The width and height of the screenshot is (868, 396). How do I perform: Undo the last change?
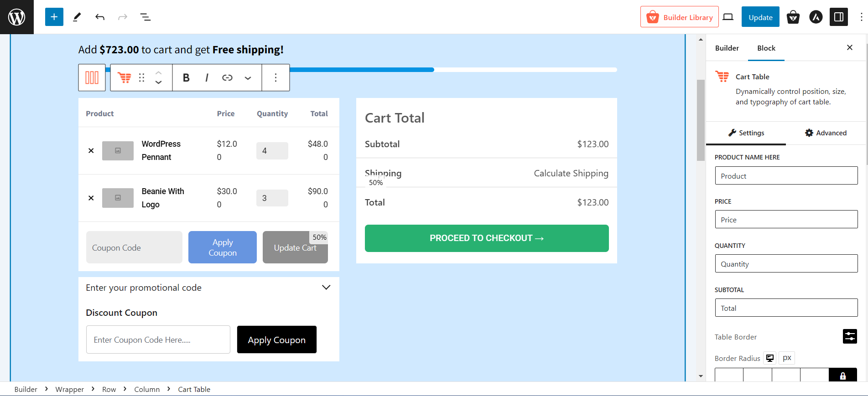[x=100, y=17]
